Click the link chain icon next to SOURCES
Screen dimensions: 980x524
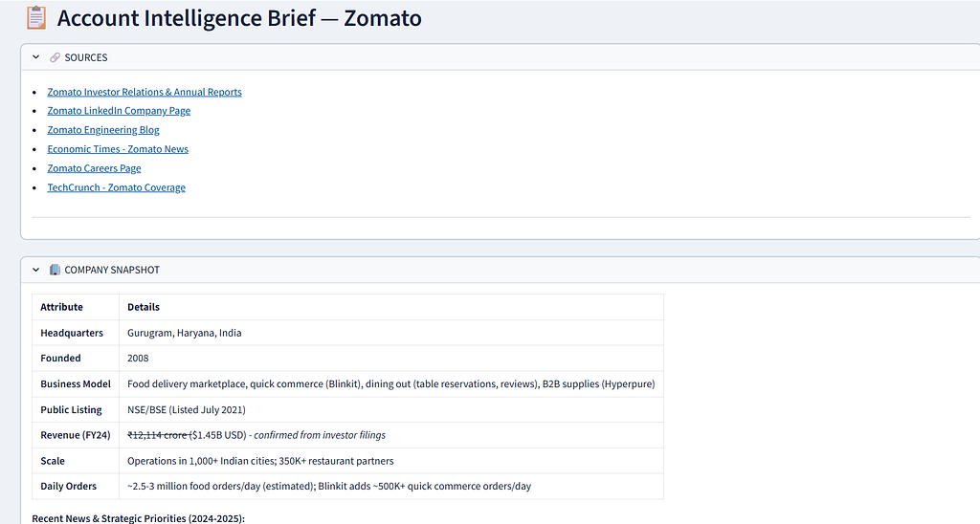pos(55,57)
